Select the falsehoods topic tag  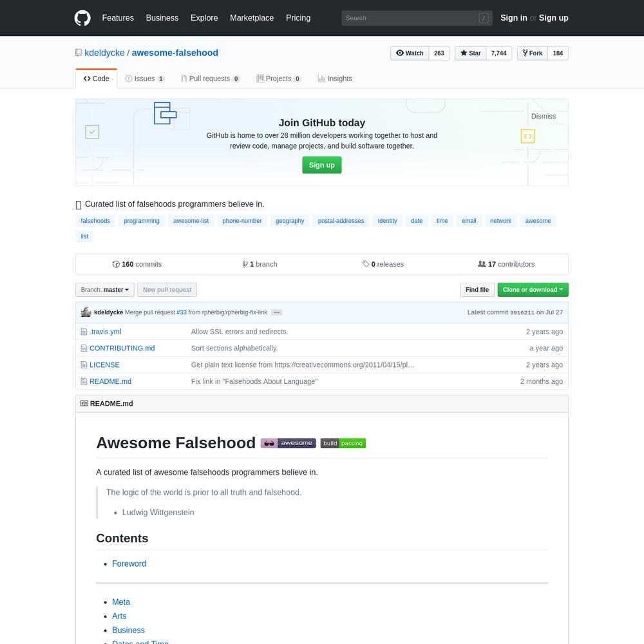pos(95,221)
